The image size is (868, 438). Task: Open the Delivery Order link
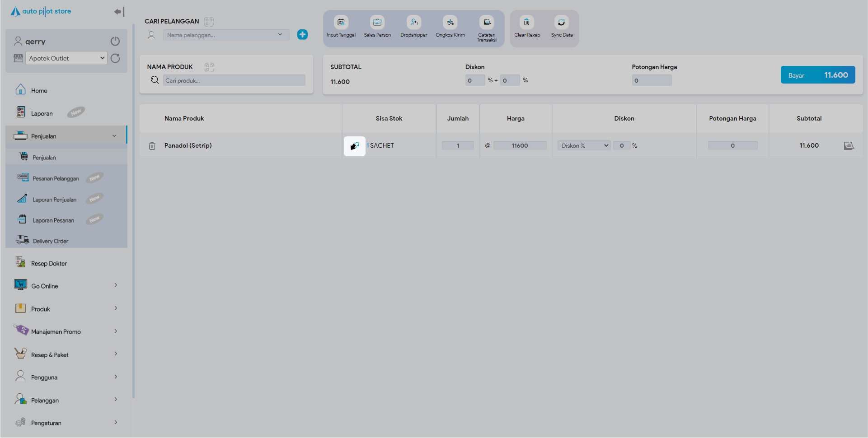[x=51, y=241]
